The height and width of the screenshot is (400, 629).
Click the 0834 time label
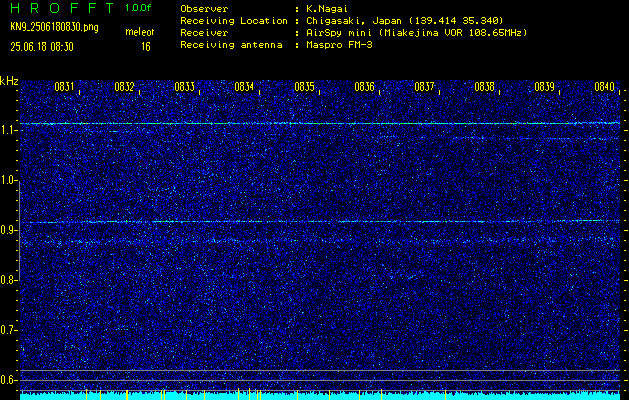pyautogui.click(x=244, y=87)
